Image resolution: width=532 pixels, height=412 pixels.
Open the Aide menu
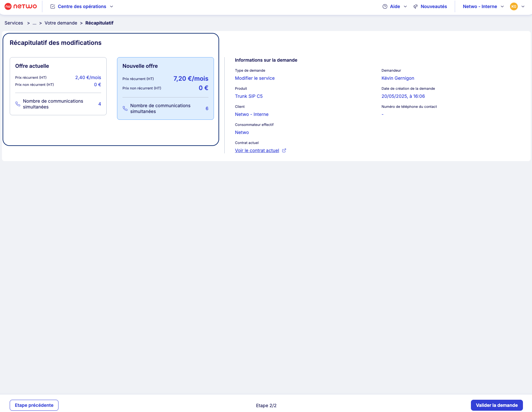click(x=395, y=6)
